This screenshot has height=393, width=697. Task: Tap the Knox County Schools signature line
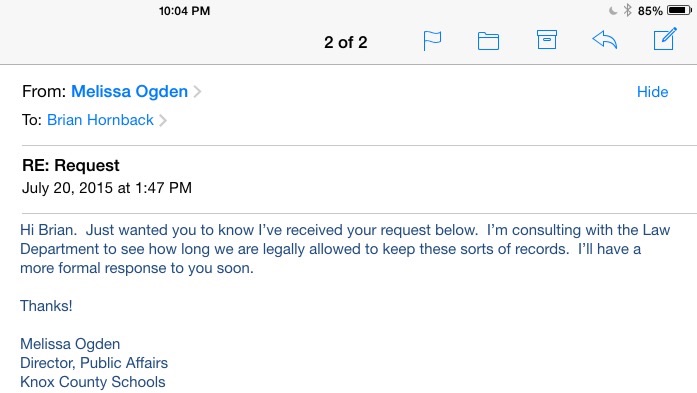pos(92,382)
